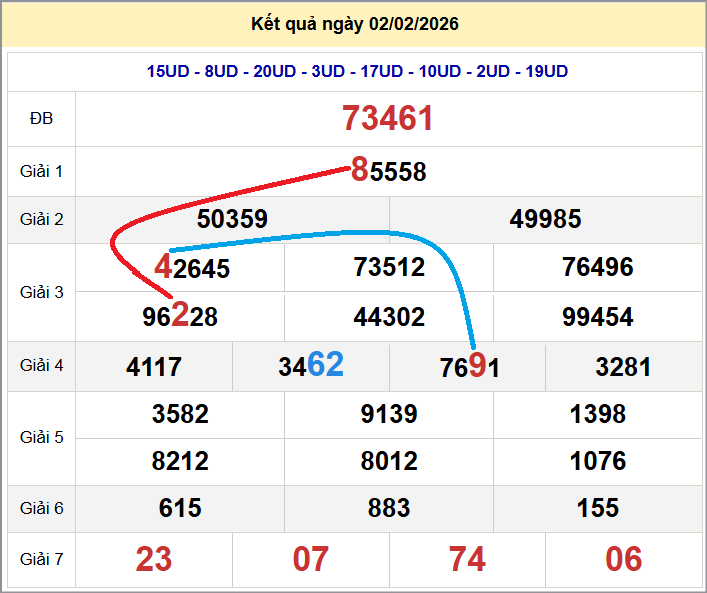Select Giải 3 result 99454
This screenshot has height=593, width=707.
[597, 317]
